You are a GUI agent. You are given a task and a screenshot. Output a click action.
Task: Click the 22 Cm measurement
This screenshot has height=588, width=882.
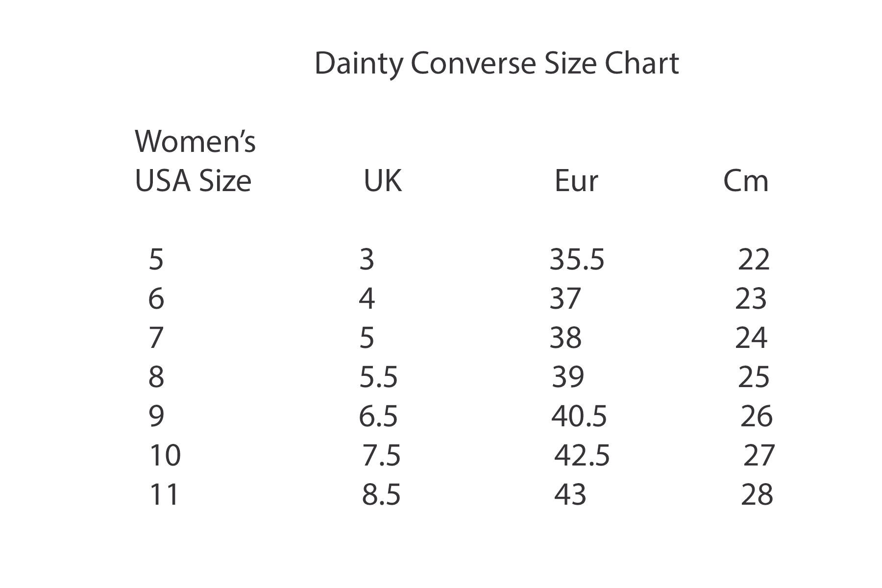click(754, 259)
